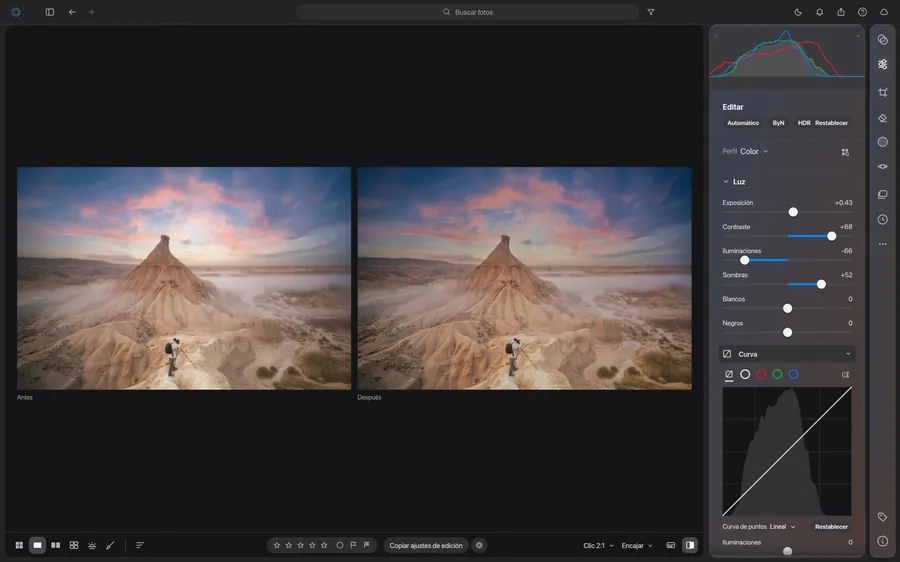Select the red curve channel

761,374
